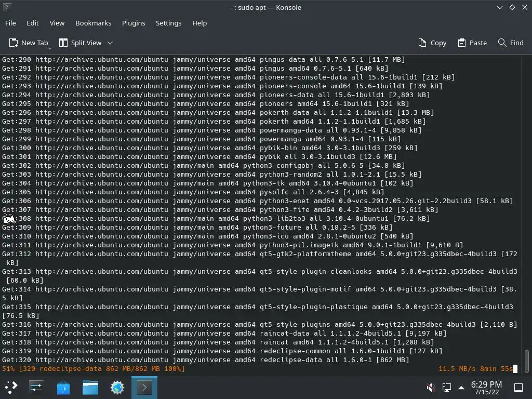This screenshot has width=532, height=399.
Task: Open the Help menu
Action: coord(199,23)
